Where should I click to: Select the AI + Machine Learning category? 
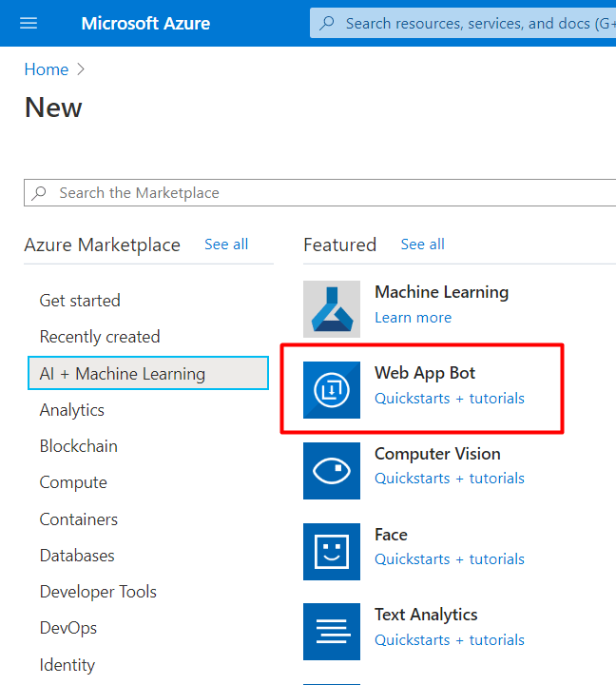pos(148,373)
